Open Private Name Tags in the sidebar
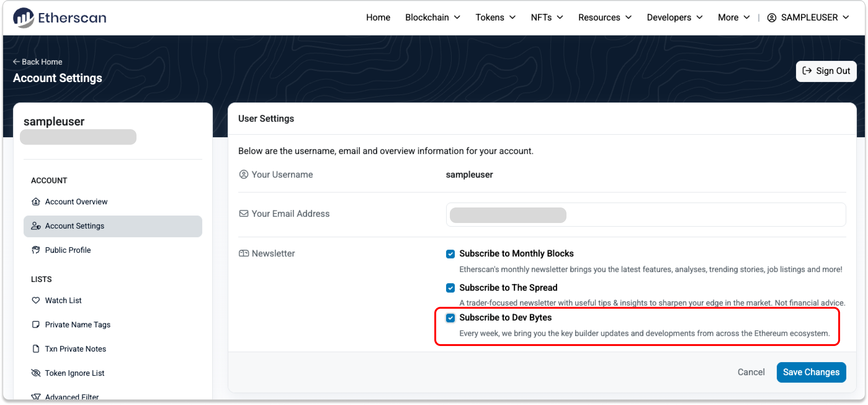This screenshot has height=405, width=868. (x=113, y=325)
